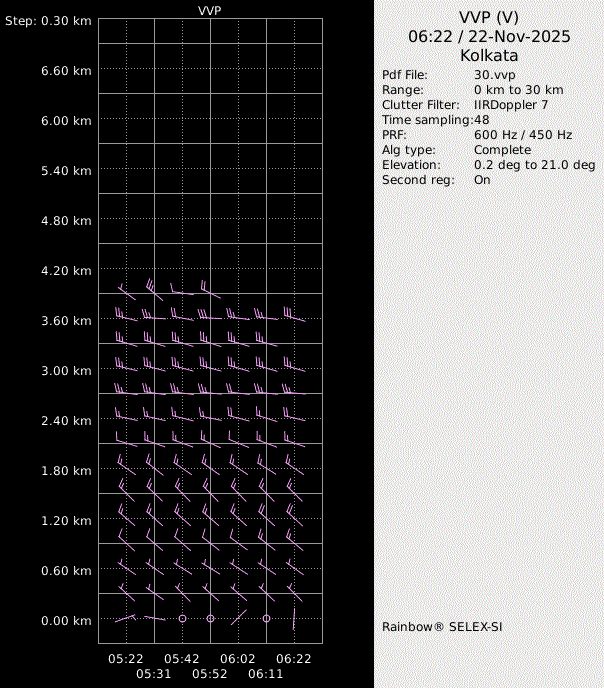The image size is (604, 688).
Task: Click the 6.60 km height label
Action: [67, 70]
